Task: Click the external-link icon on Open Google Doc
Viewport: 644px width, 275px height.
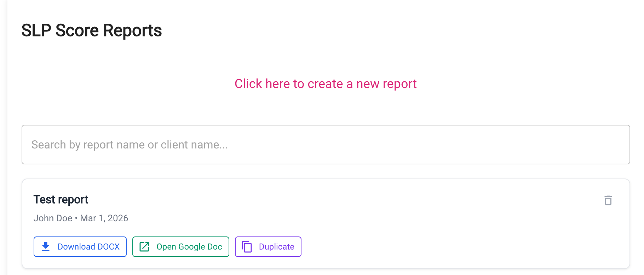Action: pyautogui.click(x=144, y=246)
